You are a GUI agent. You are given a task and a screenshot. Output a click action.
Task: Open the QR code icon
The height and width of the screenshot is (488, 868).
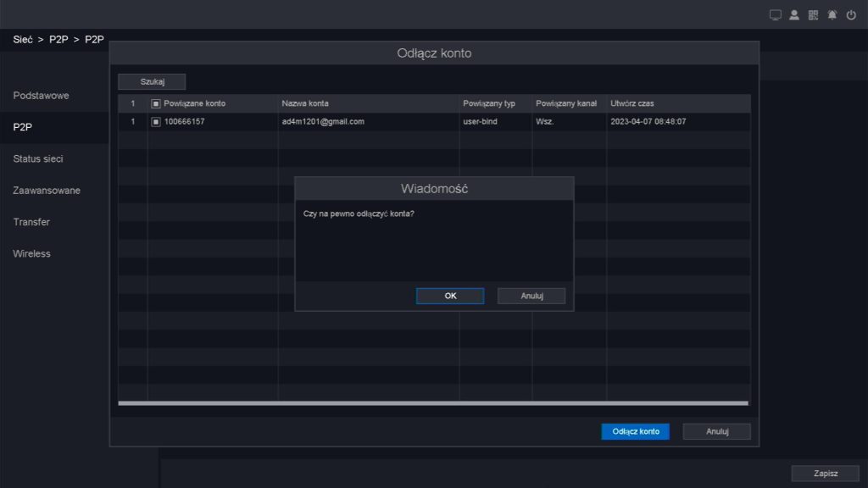pyautogui.click(x=814, y=15)
